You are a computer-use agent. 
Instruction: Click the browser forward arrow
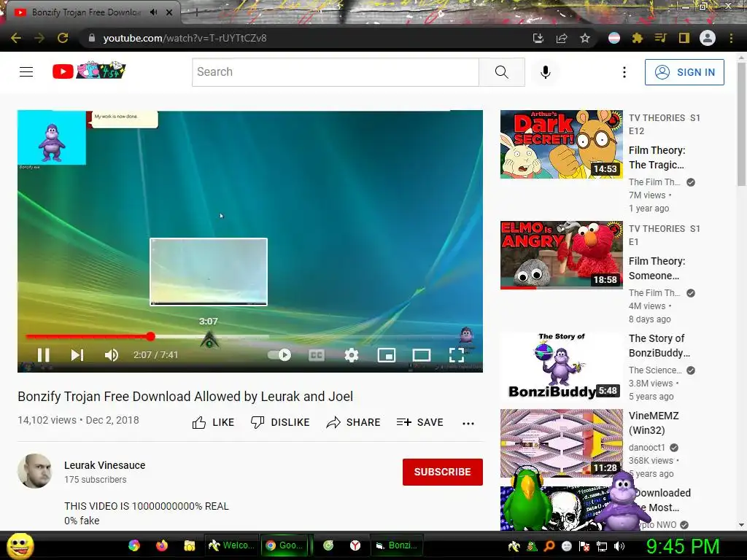pos(39,38)
